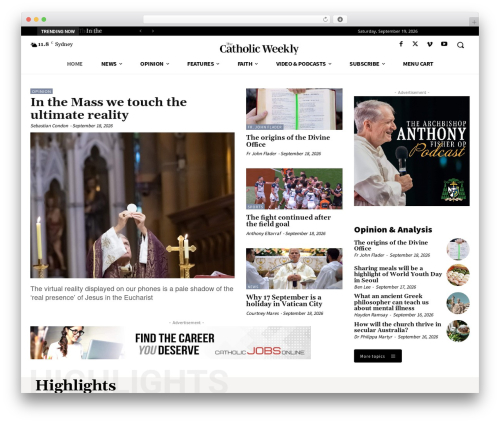Open the X (Twitter) social icon
This screenshot has height=423, width=500.
click(x=415, y=44)
